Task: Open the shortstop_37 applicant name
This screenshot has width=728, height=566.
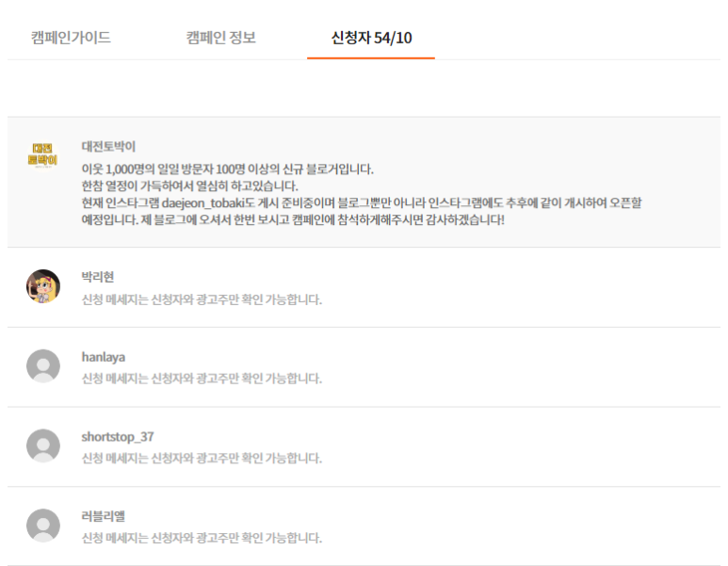Action: tap(118, 437)
